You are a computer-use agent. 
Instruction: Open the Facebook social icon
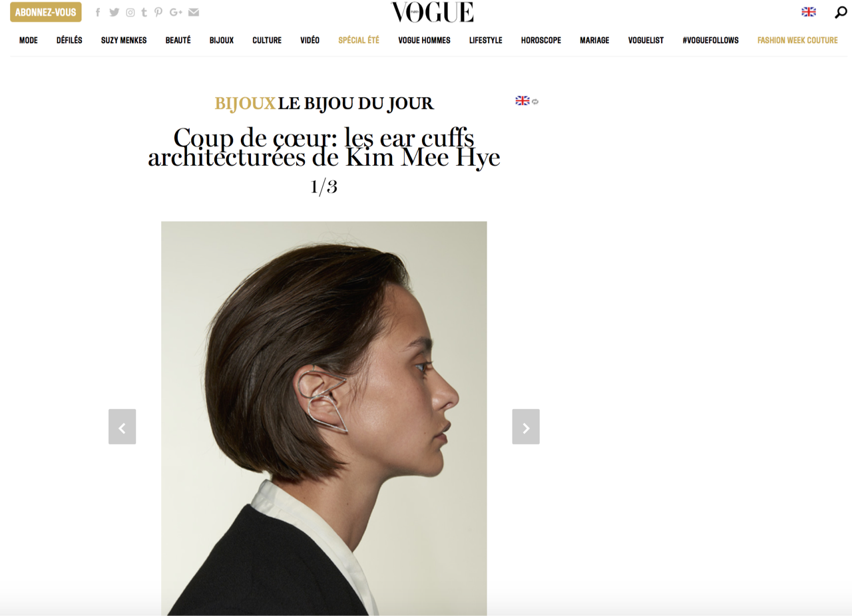coord(98,12)
